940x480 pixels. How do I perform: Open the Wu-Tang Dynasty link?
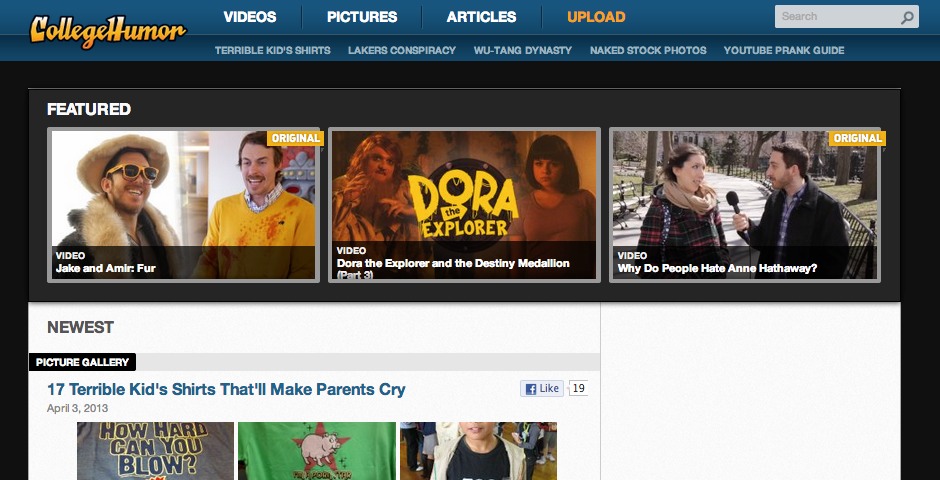[523, 50]
